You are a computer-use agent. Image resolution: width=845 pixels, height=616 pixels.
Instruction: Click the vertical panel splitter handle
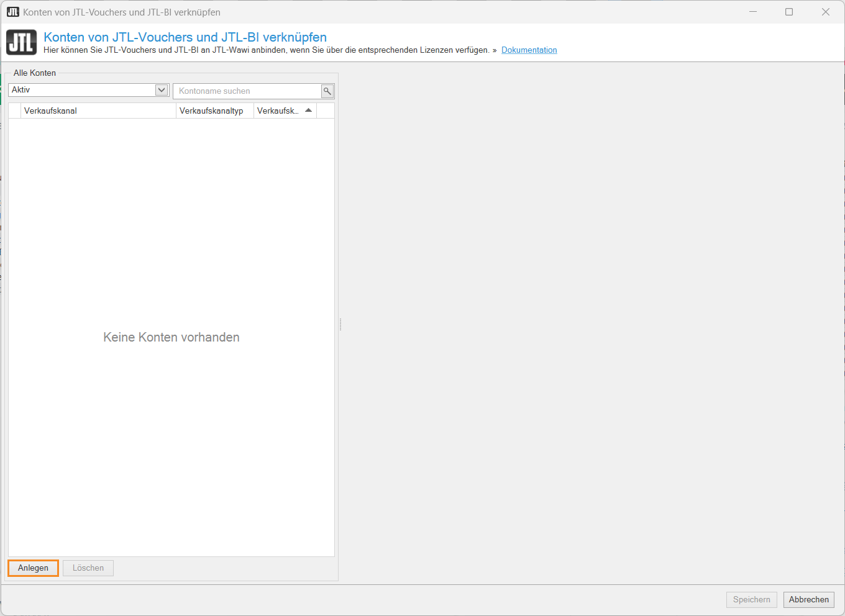(x=340, y=324)
